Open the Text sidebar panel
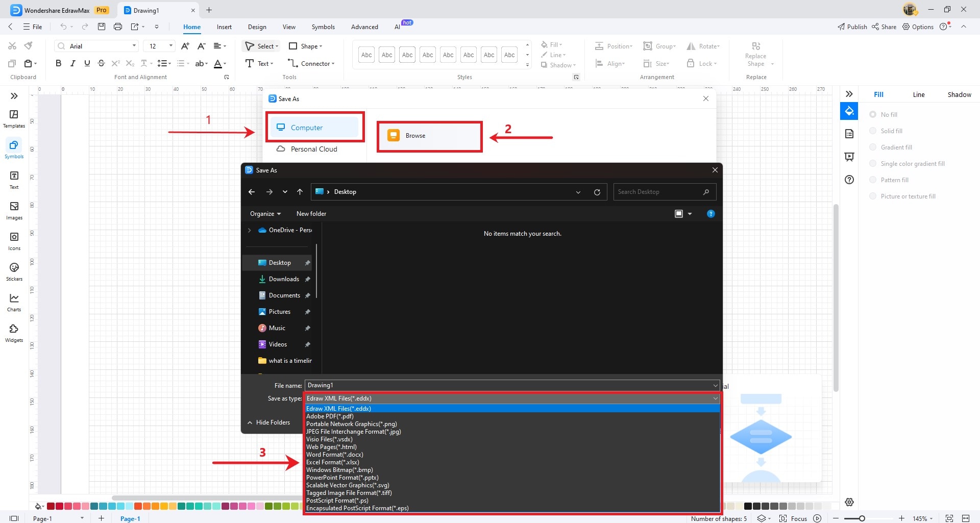This screenshot has width=980, height=523. (14, 180)
